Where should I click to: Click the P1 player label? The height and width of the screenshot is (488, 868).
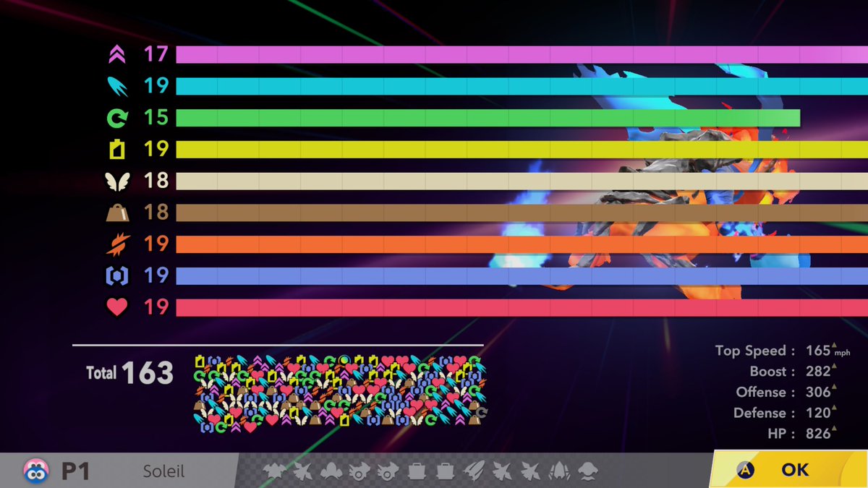point(75,471)
